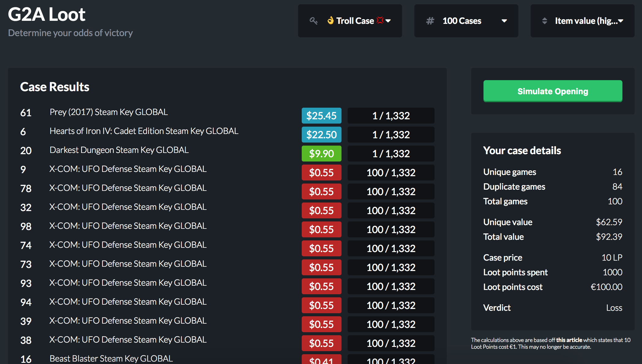Open the 'this article' link

[569, 340]
